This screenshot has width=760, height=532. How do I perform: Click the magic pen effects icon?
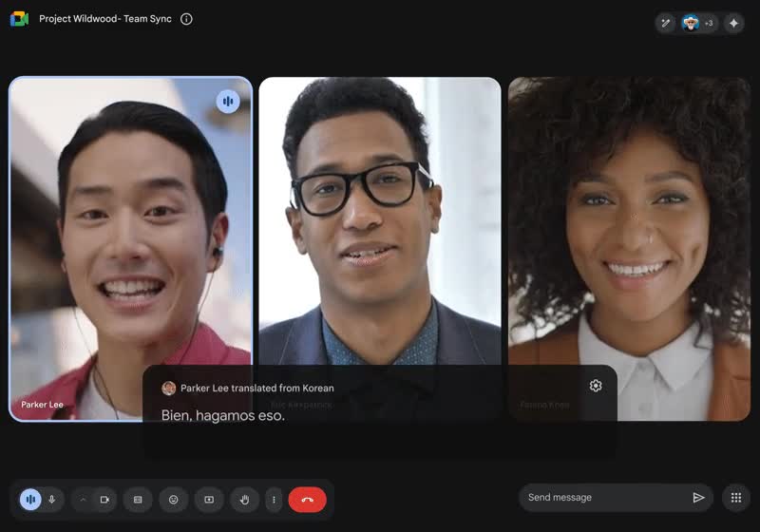[666, 23]
